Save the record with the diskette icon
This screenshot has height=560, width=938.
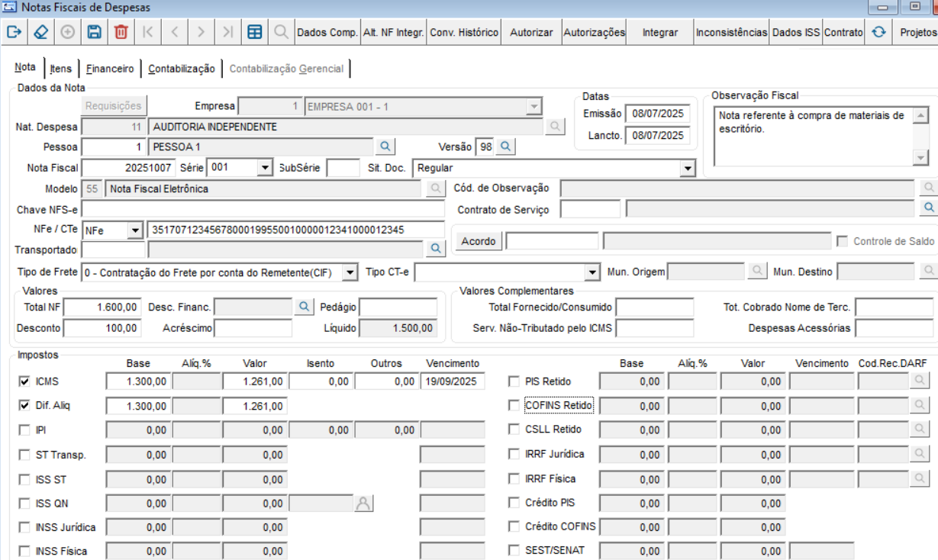coord(94,32)
